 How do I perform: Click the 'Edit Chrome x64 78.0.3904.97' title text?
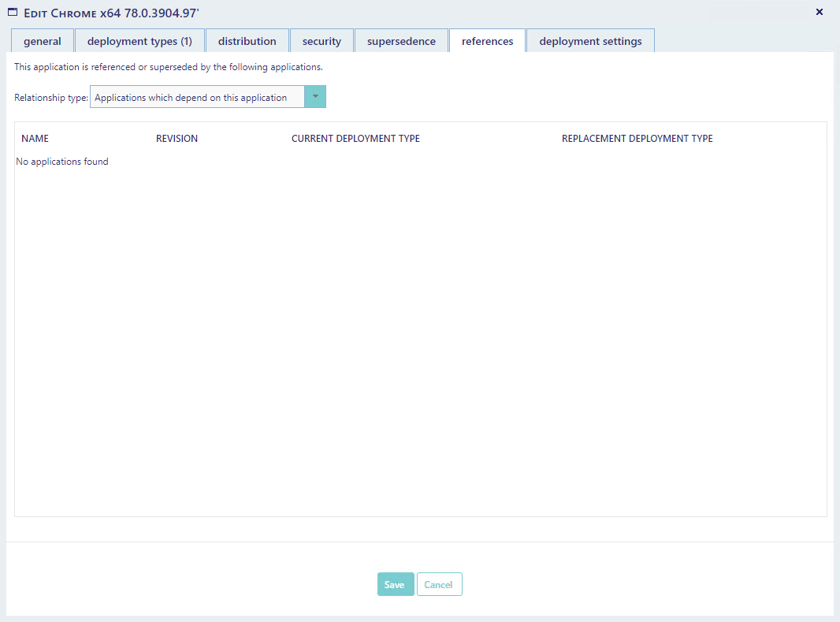click(111, 13)
